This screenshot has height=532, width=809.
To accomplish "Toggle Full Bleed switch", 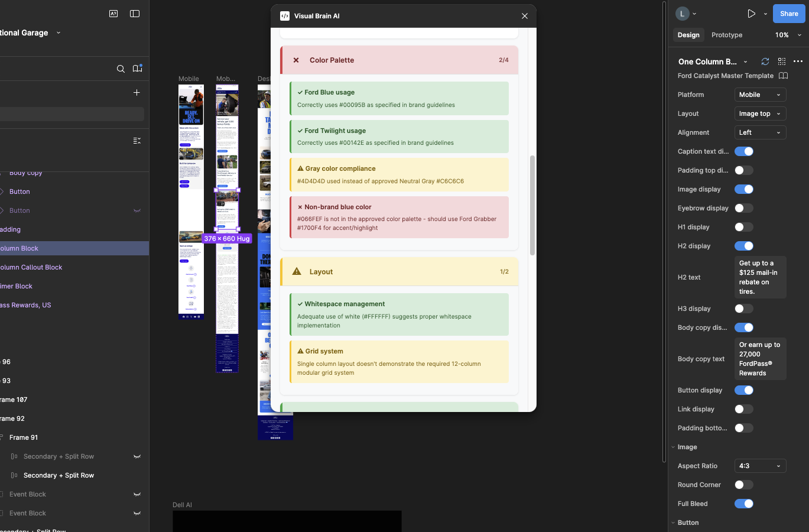I will (744, 504).
